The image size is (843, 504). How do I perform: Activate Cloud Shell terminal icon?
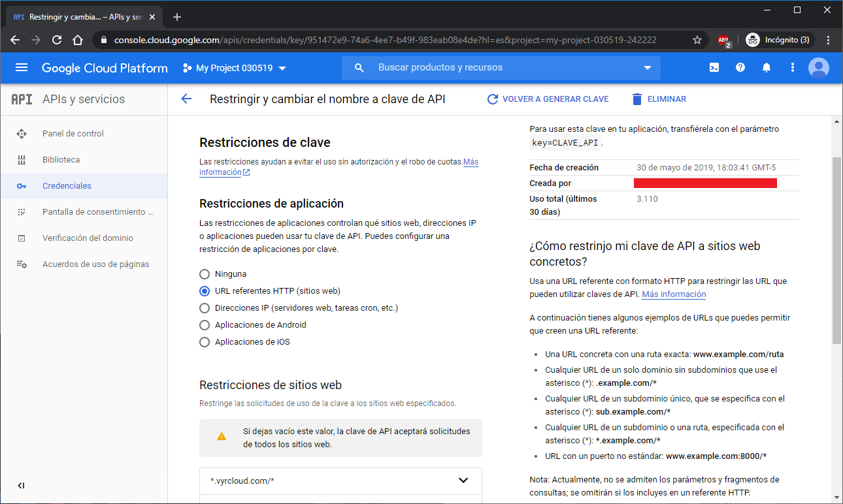click(714, 68)
